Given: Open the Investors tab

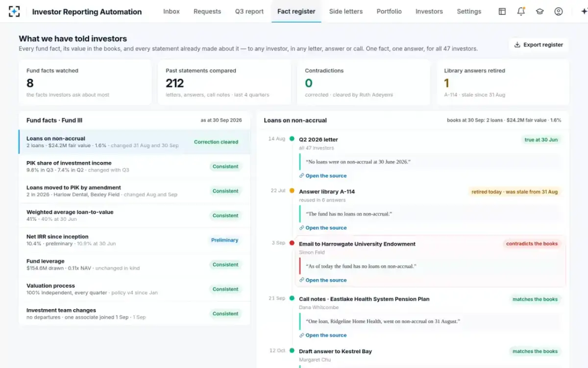Looking at the screenshot, I should click(429, 11).
